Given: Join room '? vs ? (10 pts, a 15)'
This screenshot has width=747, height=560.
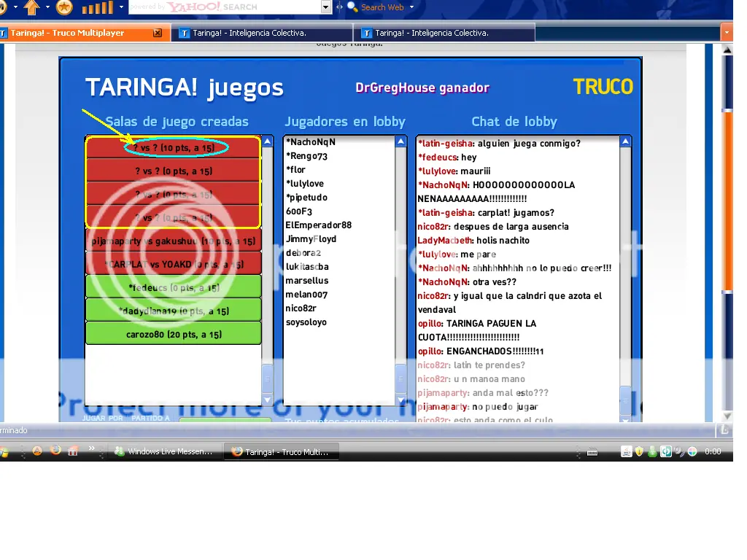Looking at the screenshot, I should coord(174,147).
